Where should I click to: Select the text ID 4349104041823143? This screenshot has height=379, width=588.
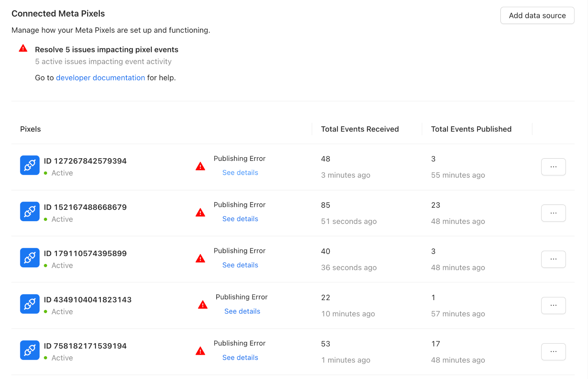tap(87, 300)
